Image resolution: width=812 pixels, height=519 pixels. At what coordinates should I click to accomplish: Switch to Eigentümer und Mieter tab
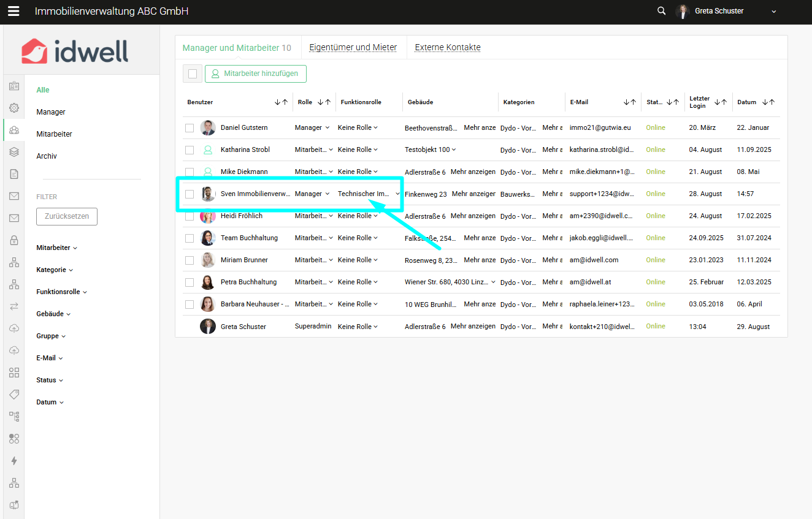(353, 47)
